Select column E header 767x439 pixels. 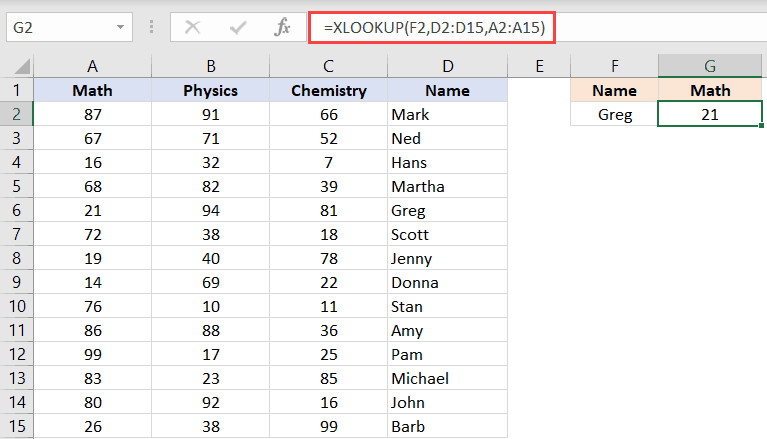(x=539, y=66)
